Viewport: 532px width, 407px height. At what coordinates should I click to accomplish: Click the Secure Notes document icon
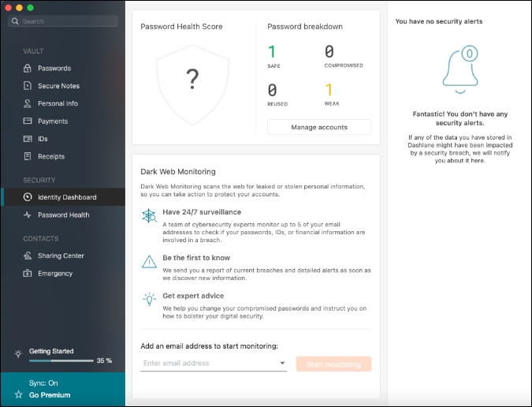point(28,85)
